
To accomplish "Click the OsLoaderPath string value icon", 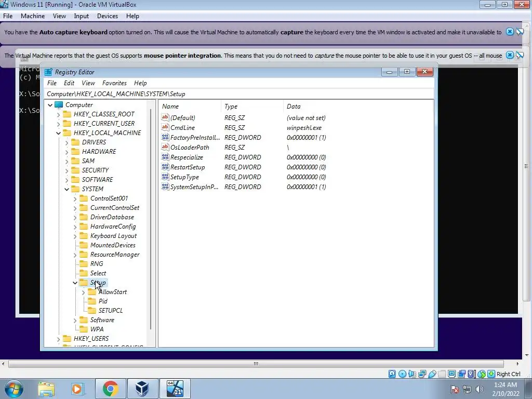I will pos(165,147).
